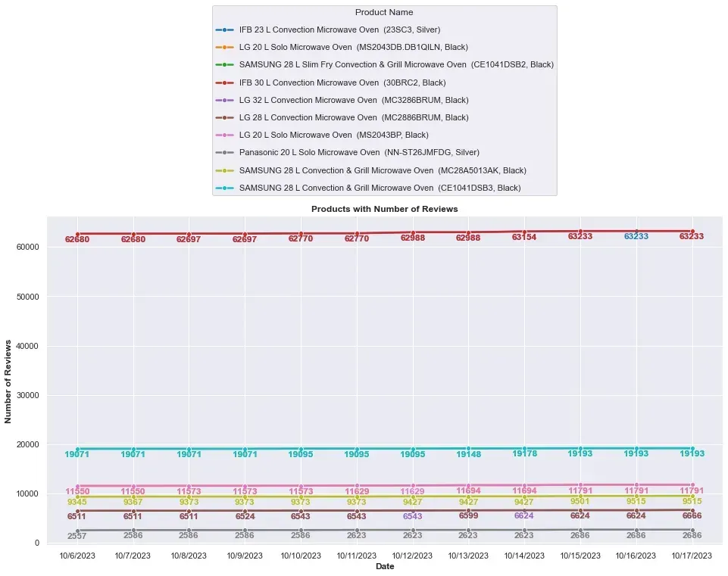728x576 pixels.
Task: Click the brown 6524 data label
Action: [245, 516]
